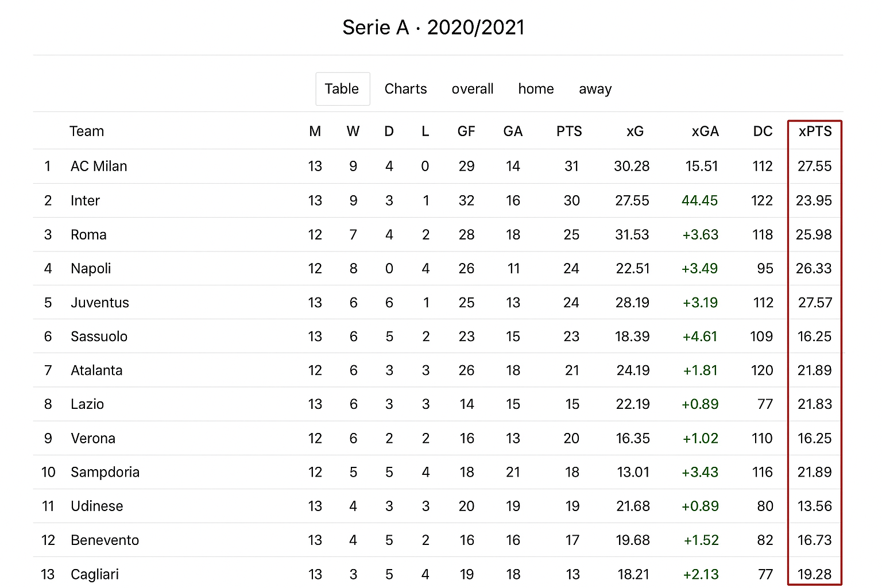Switch to the Charts tab
Image resolution: width=882 pixels, height=588 pixels.
(x=405, y=89)
